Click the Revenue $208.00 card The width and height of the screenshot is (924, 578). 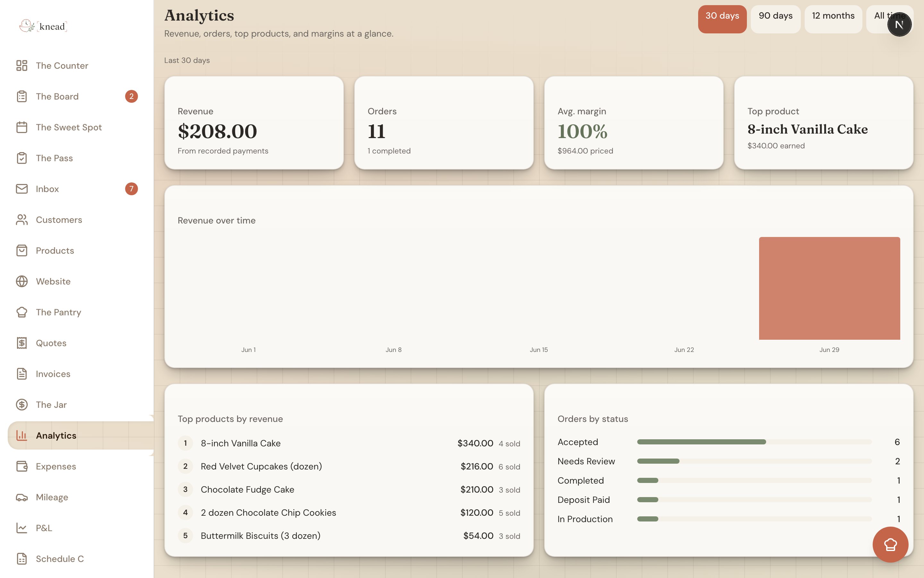(x=254, y=123)
